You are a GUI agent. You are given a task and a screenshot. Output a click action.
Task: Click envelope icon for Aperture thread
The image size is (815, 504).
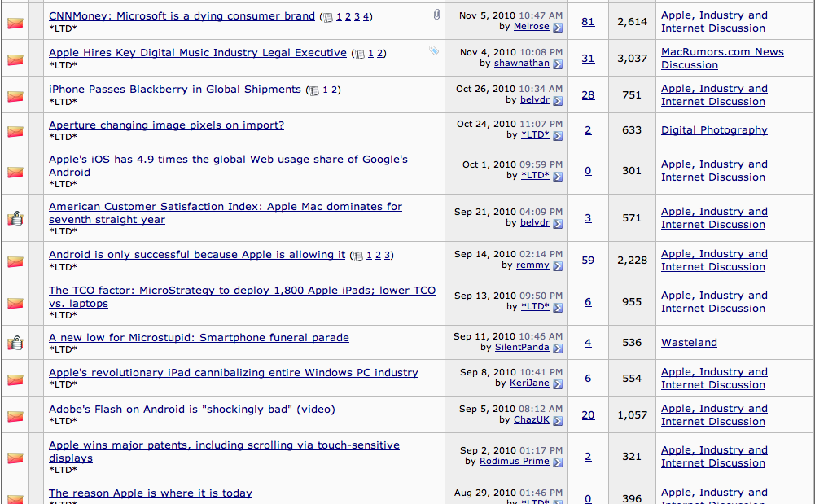15,131
